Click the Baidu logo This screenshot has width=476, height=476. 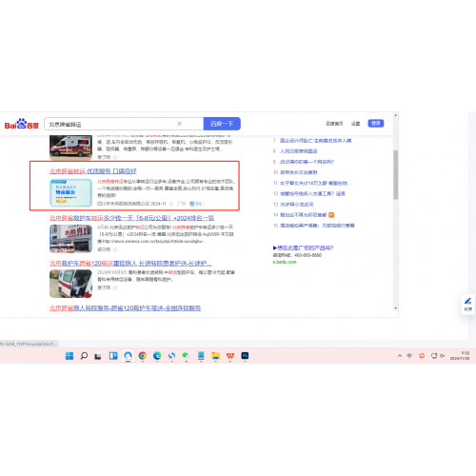(x=21, y=124)
